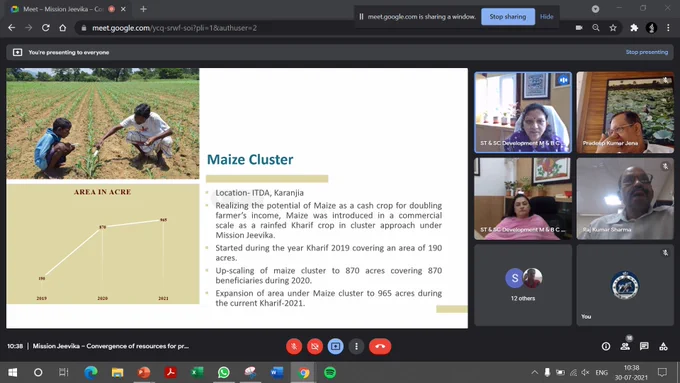
Task: Open Chrome extensions puzzle icon
Action: pos(634,28)
